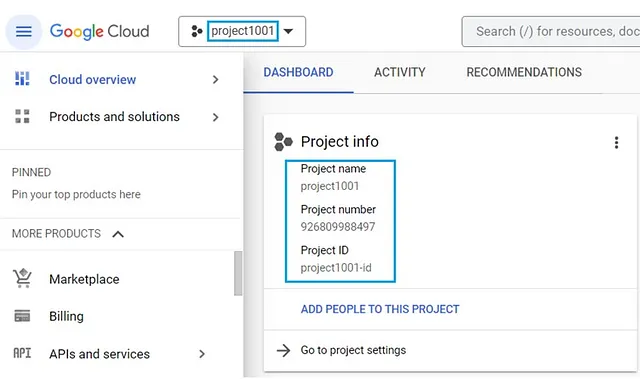Expand APIs and services chevron
Image resolution: width=640 pixels, height=379 pixels.
tap(202, 354)
